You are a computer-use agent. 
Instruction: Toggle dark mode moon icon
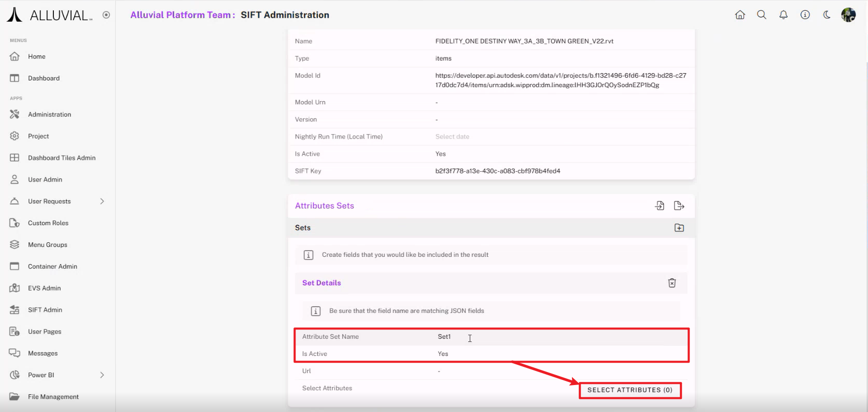827,15
